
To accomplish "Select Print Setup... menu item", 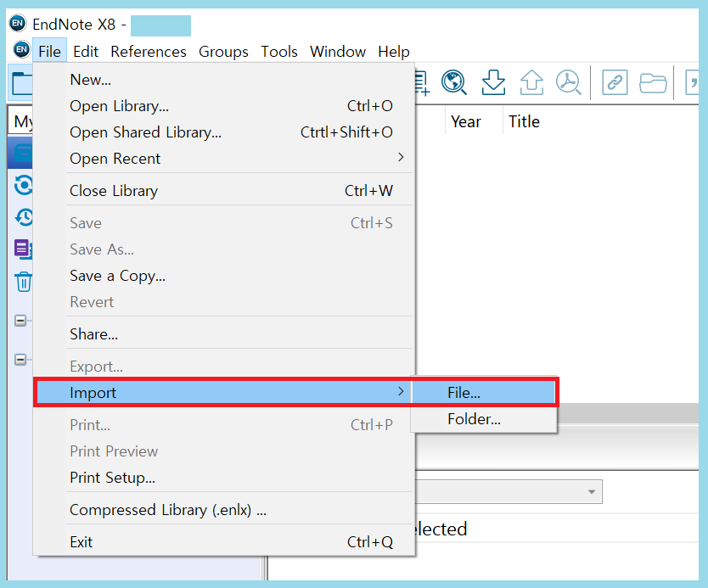I will [x=224, y=478].
